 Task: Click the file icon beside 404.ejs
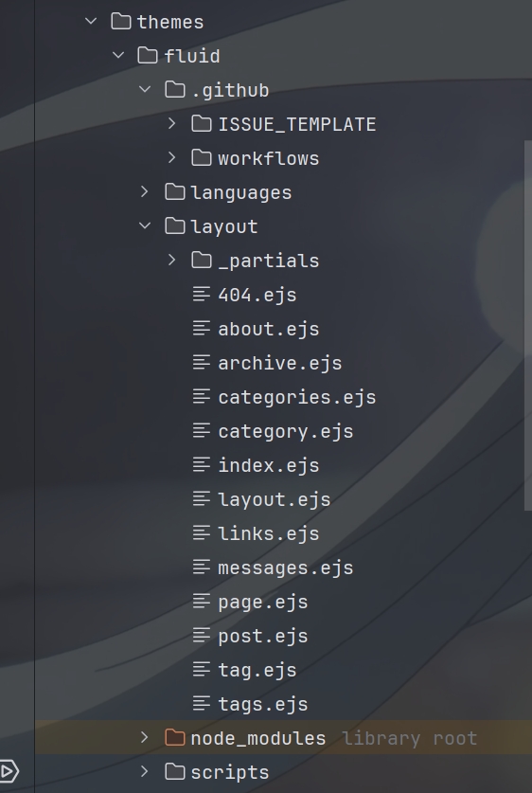(x=202, y=294)
